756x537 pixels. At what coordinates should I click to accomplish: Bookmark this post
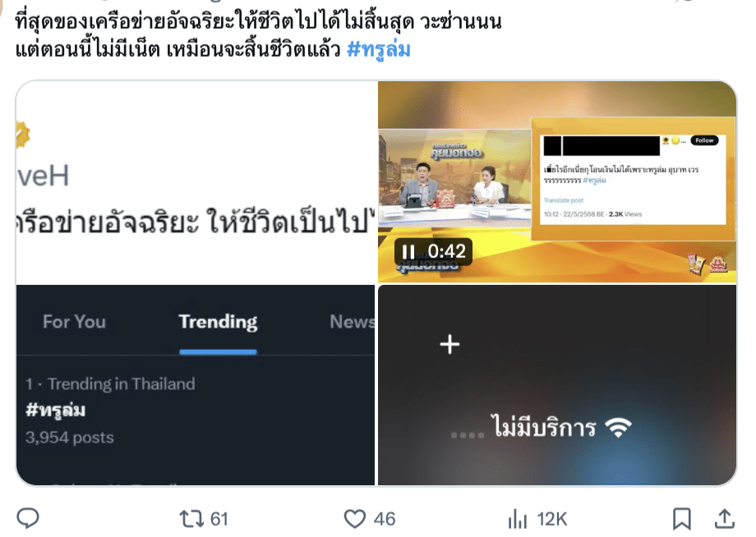pos(682,519)
